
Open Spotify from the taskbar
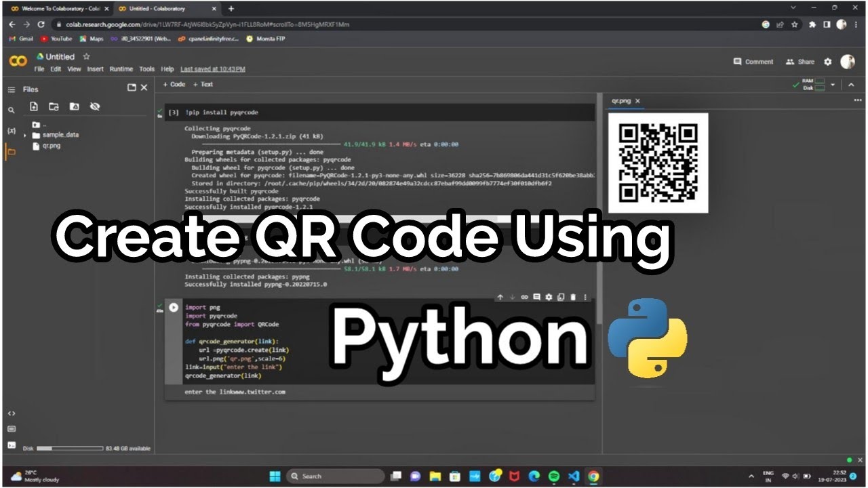coord(554,476)
